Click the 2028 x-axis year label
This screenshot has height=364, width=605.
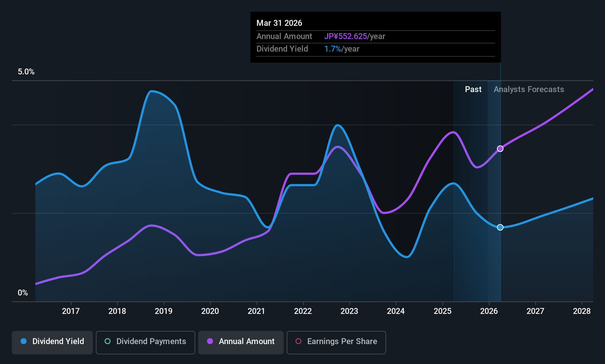(x=582, y=311)
